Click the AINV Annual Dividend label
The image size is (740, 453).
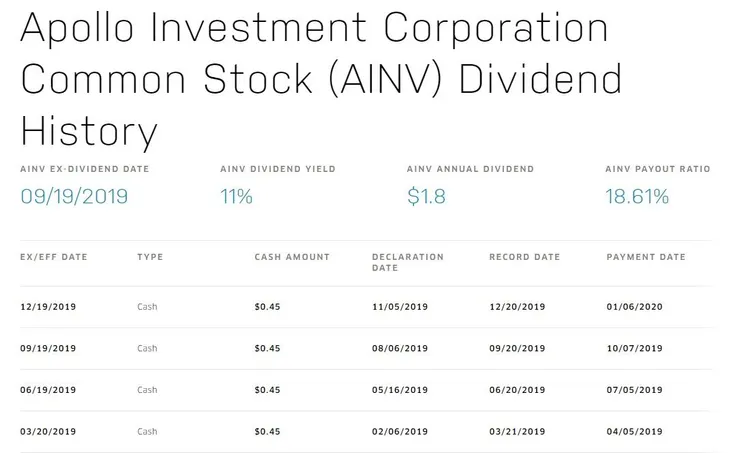[x=471, y=169]
